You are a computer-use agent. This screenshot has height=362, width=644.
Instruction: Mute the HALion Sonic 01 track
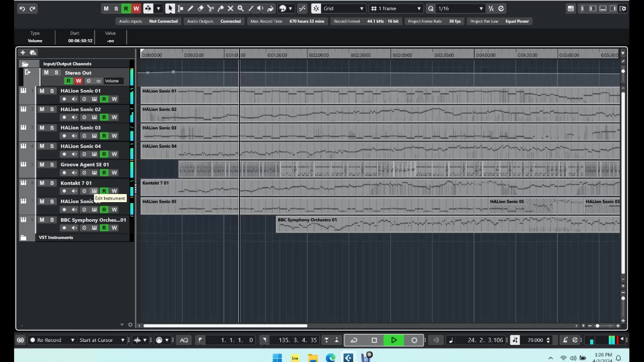click(42, 91)
